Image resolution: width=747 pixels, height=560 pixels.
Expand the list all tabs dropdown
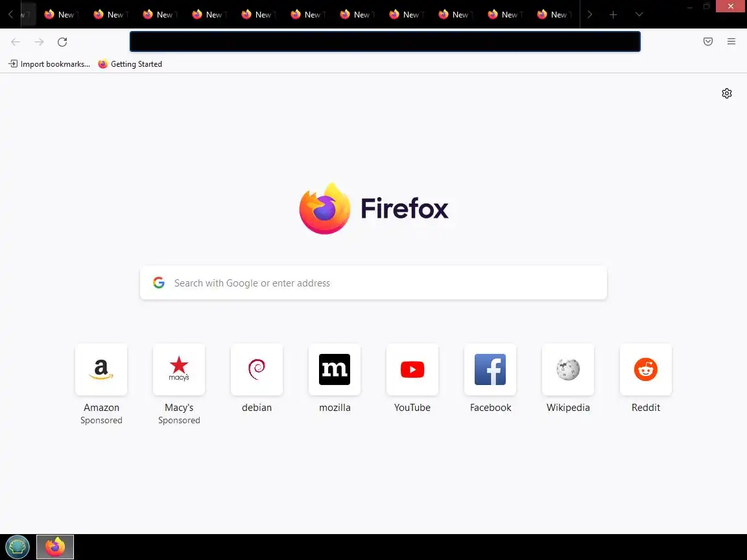point(639,15)
